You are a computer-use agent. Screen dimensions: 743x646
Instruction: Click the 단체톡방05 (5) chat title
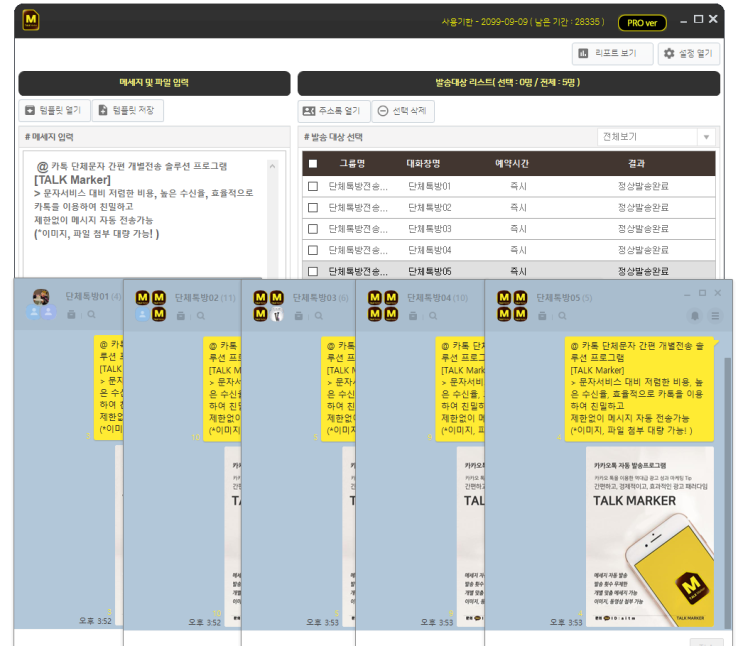point(564,298)
